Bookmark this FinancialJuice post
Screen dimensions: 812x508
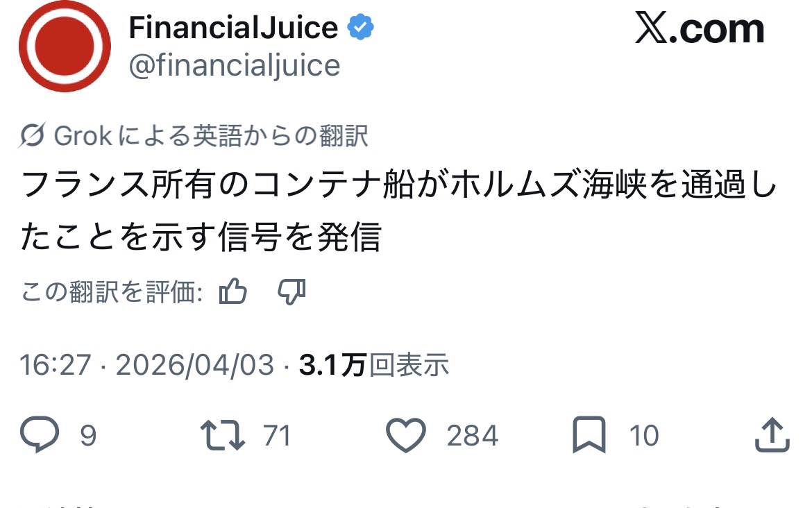click(589, 435)
